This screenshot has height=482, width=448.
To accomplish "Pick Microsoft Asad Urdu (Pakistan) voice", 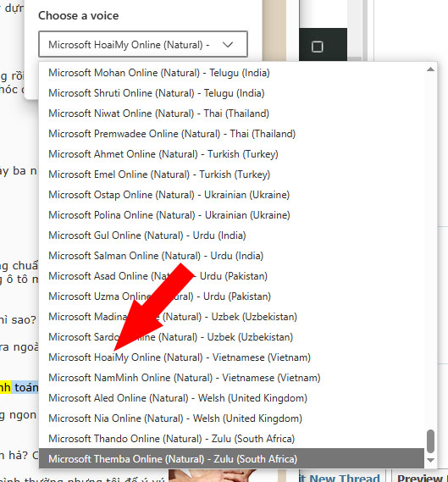I will 232,276.
